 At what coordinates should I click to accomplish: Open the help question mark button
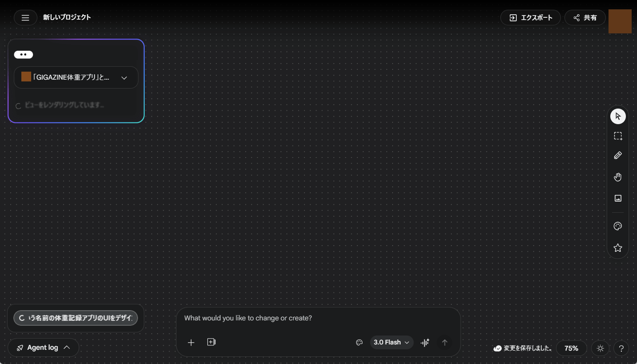point(621,348)
